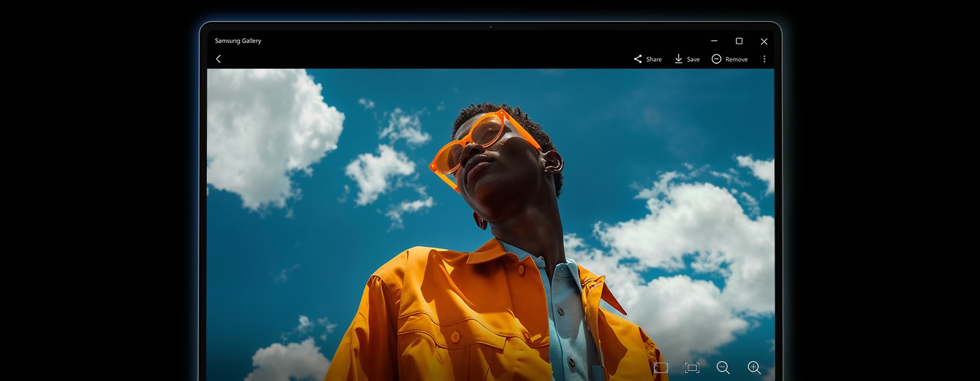Minimize the Samsung Gallery window
This screenshot has height=381, width=980.
(714, 41)
